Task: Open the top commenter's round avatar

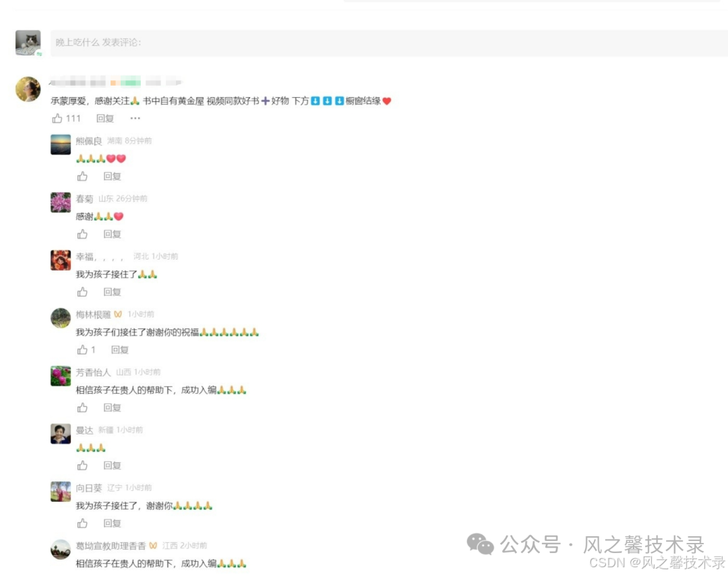Action: (28, 89)
